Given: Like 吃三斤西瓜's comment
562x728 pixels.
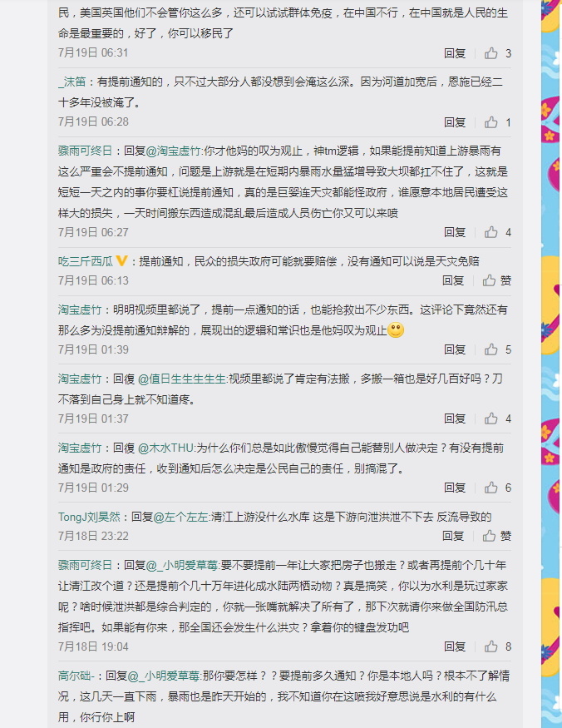Looking at the screenshot, I should pos(489,280).
